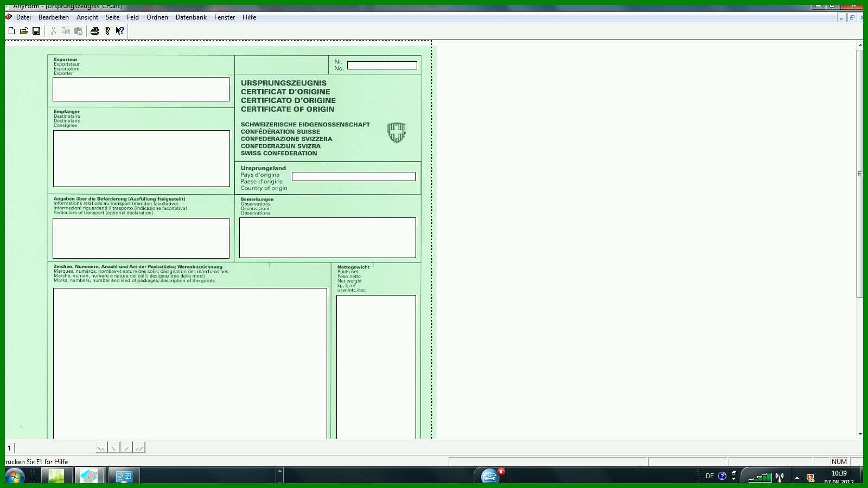Viewport: 868px width, 488px height.
Task: Click the Swiss coat of arms emblem
Action: coord(397,132)
